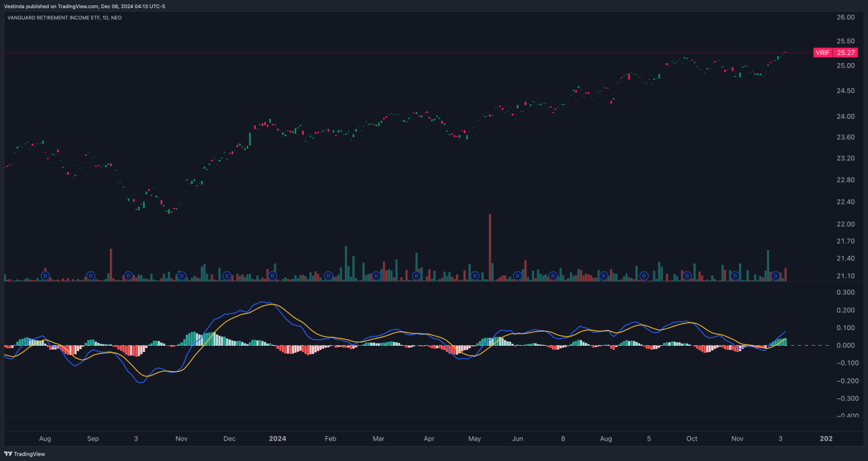
Task: Open the November 2023 dividend marker
Action: click(181, 276)
